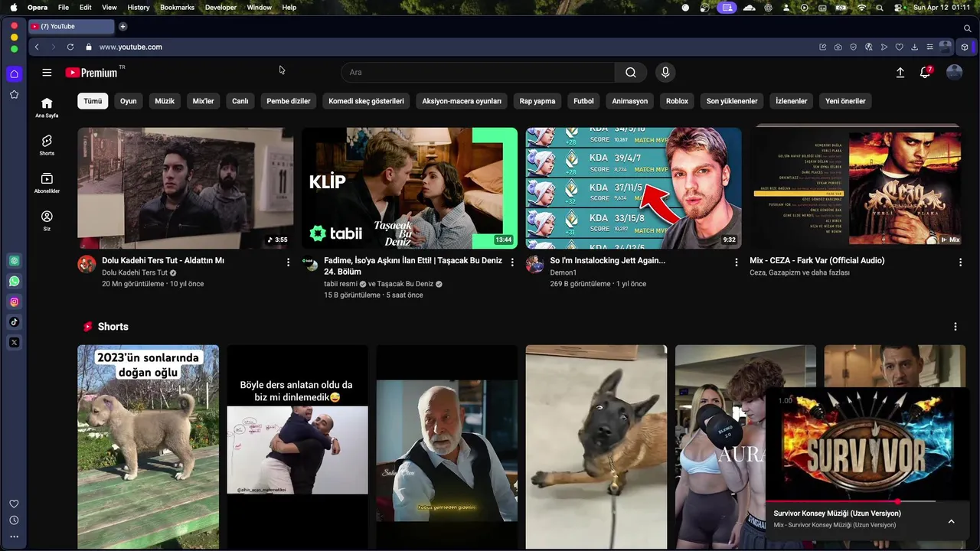980x551 pixels.
Task: Open options for Dolu Kadehi Ters Tut video
Action: [289, 262]
